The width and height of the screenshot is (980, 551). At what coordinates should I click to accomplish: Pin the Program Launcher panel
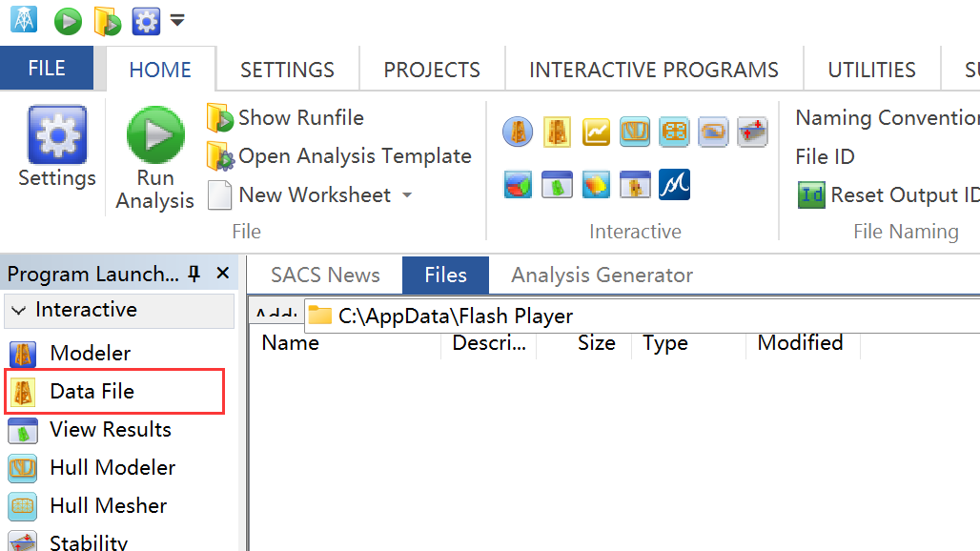tap(194, 275)
